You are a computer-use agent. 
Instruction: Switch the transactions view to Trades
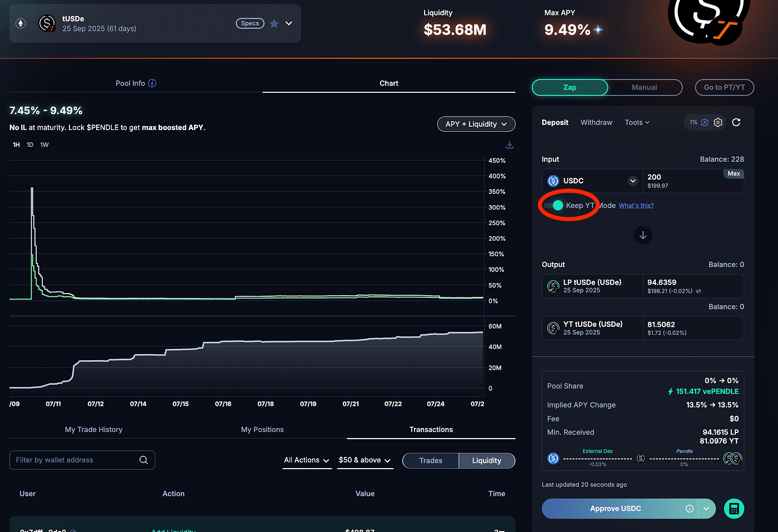click(x=431, y=460)
